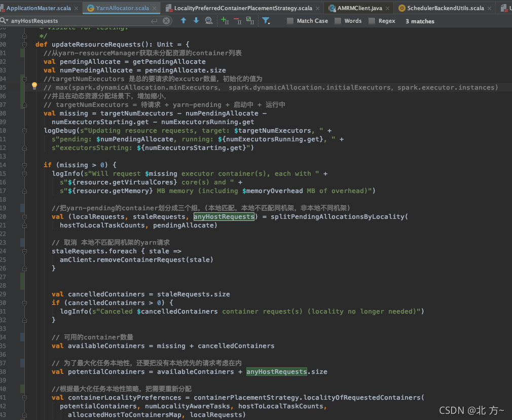The height and width of the screenshot is (420, 512).
Task: Fold the 'val (localRequests' statement gutter marker
Action: click(x=24, y=217)
